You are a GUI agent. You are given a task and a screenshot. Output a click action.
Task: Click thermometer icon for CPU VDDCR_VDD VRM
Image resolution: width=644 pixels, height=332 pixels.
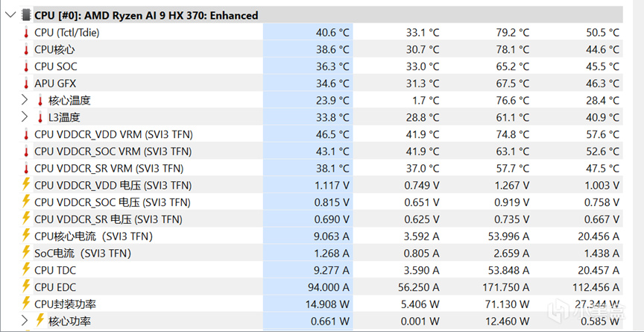coord(26,134)
